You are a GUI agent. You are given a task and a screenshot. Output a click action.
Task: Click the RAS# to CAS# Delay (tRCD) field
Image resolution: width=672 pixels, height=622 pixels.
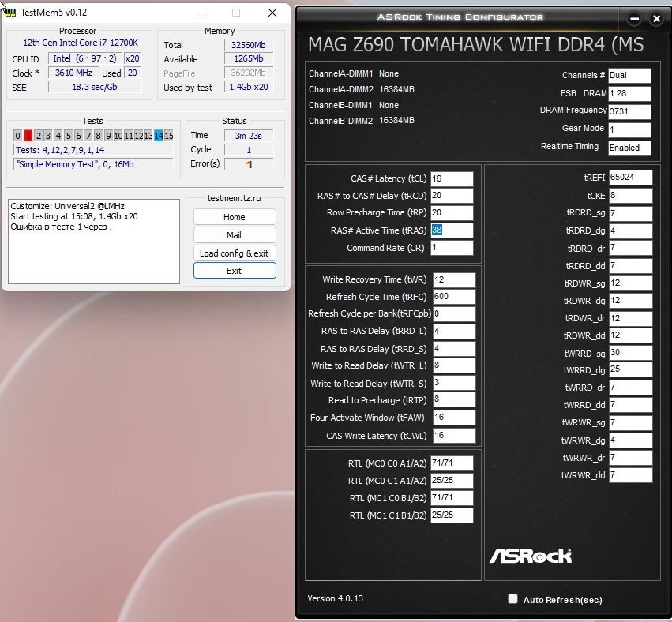(452, 196)
